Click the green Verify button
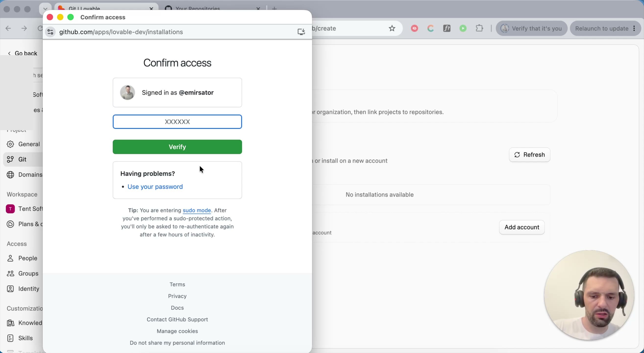This screenshot has width=644, height=353. pyautogui.click(x=177, y=147)
